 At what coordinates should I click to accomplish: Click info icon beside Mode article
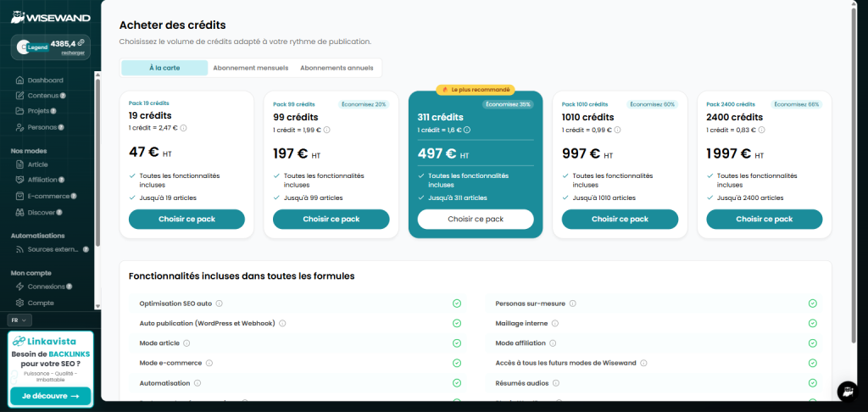(x=186, y=343)
